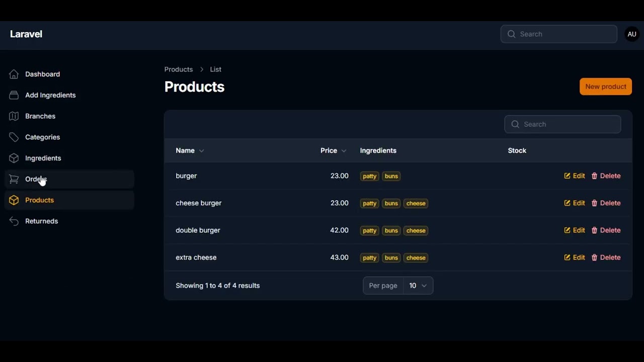
Task: Click Showing 1 to 4 results text
Action: 217,286
